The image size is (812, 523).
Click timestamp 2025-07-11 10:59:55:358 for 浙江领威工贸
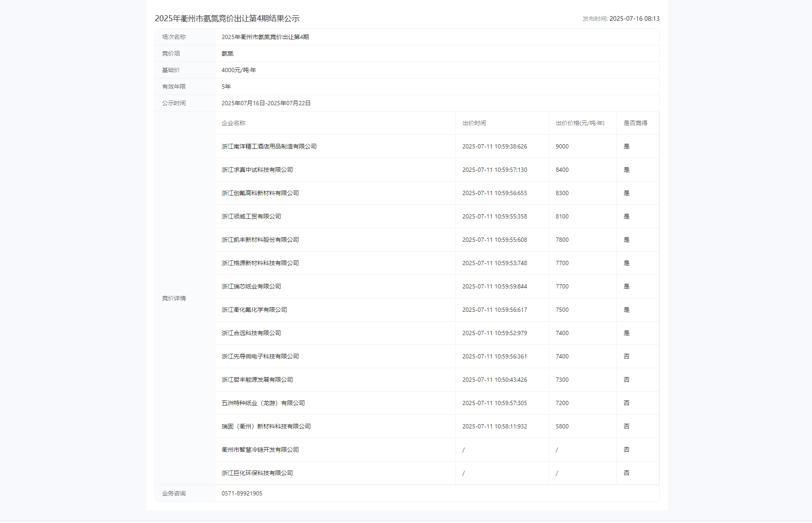pyautogui.click(x=494, y=216)
